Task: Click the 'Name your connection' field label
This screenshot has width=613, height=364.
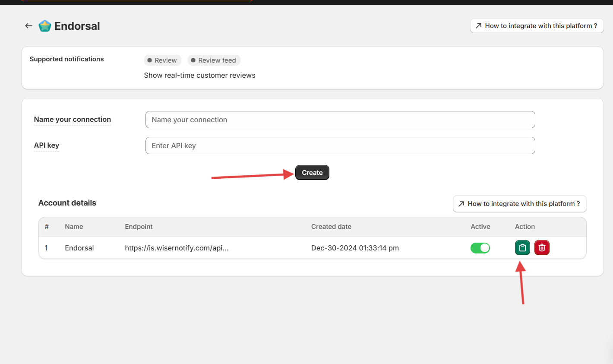Action: [73, 120]
